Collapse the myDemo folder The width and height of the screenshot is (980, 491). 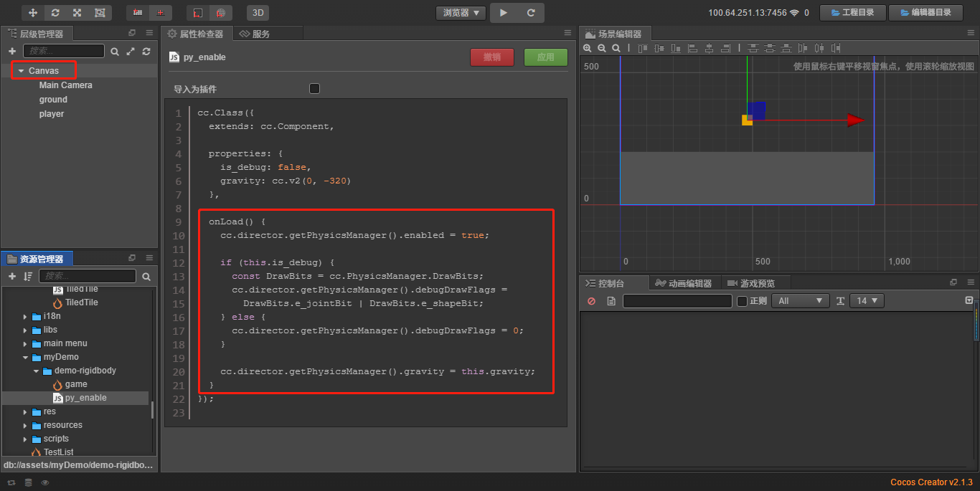pyautogui.click(x=26, y=357)
